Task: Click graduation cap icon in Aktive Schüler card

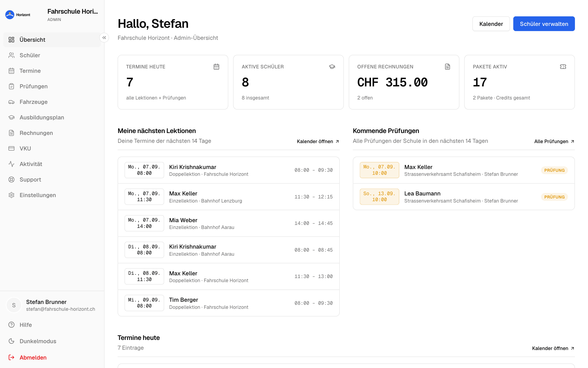Action: pos(332,67)
